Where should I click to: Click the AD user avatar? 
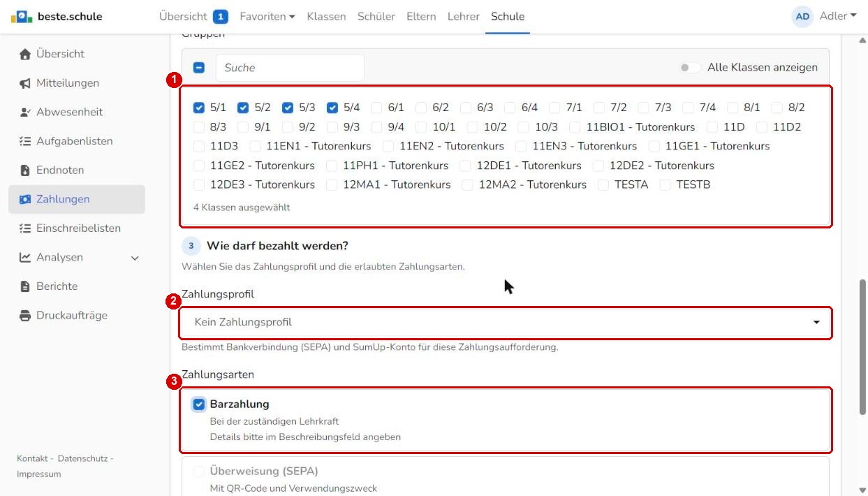(x=802, y=16)
